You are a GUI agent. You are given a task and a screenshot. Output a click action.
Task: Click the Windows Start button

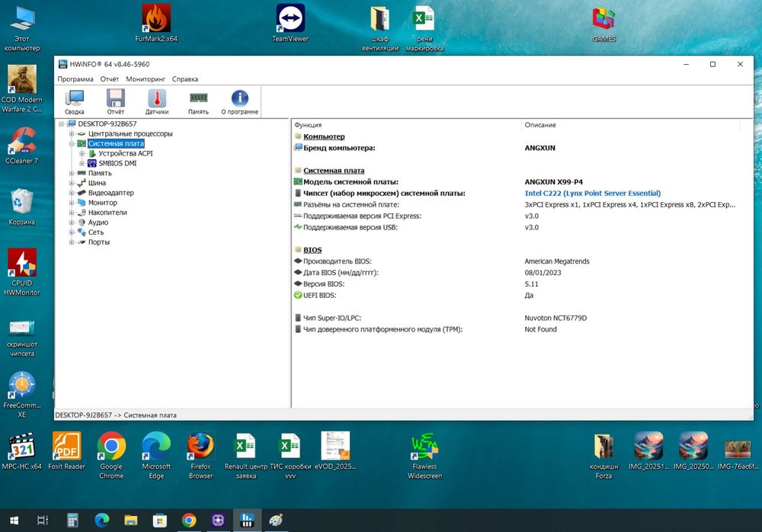click(14, 521)
